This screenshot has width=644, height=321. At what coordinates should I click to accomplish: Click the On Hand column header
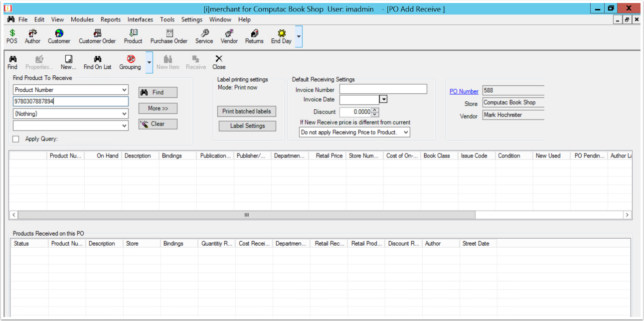[103, 156]
